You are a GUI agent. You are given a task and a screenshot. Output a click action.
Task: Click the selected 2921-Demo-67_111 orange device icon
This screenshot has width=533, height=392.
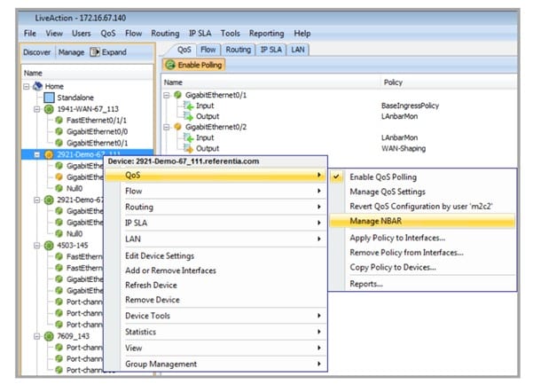coord(49,154)
